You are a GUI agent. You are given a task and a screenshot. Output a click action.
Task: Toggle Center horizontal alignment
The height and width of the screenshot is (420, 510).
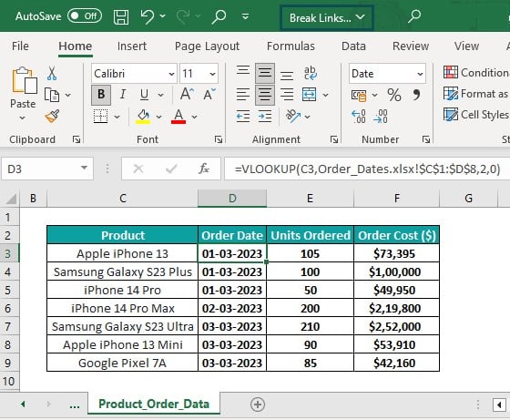pos(265,95)
